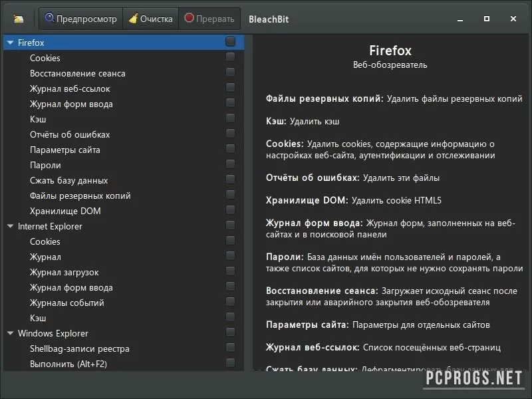This screenshot has width=532, height=399.
Task: Select the Отчёты об ошибках row
Action: pyautogui.click(x=124, y=134)
